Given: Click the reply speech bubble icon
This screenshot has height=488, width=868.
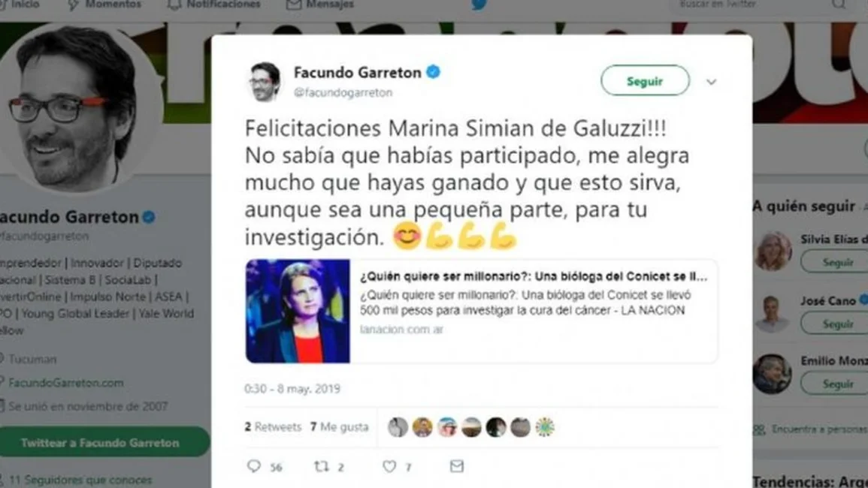Looking at the screenshot, I should click(253, 466).
